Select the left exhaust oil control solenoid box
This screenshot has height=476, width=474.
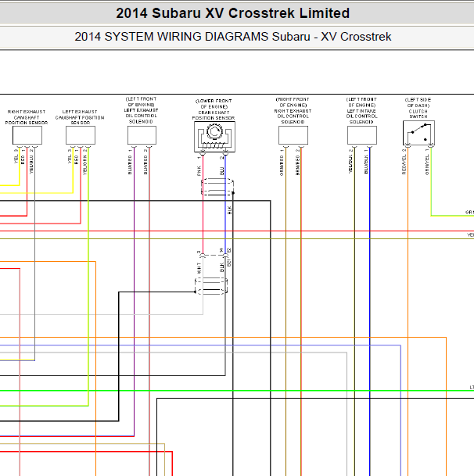point(142,135)
